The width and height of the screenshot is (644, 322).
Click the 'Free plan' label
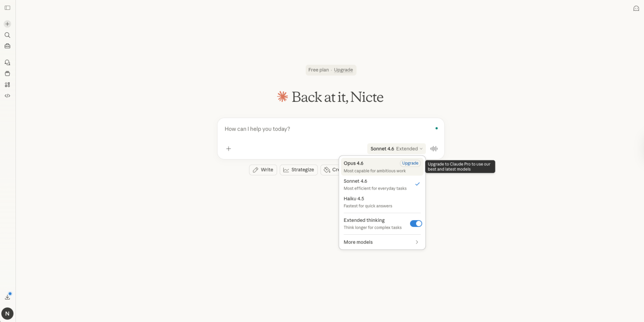pyautogui.click(x=319, y=70)
